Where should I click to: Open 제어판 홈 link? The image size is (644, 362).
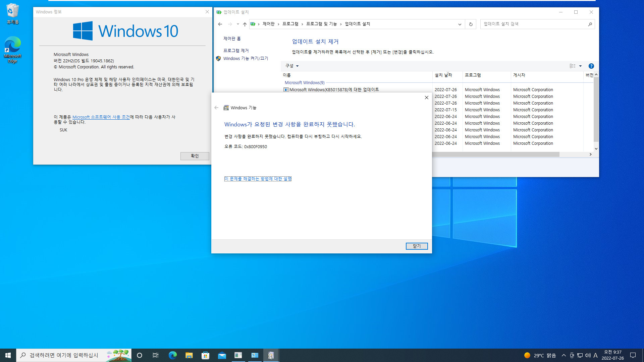coord(232,39)
